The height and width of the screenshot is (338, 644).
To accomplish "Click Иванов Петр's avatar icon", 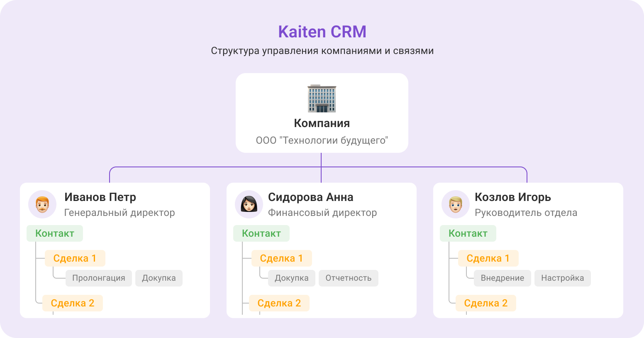I will coord(42,204).
